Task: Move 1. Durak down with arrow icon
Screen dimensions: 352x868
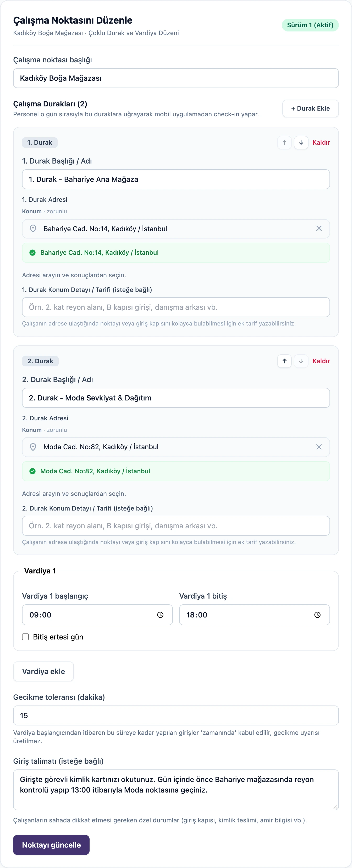Action: click(x=301, y=143)
